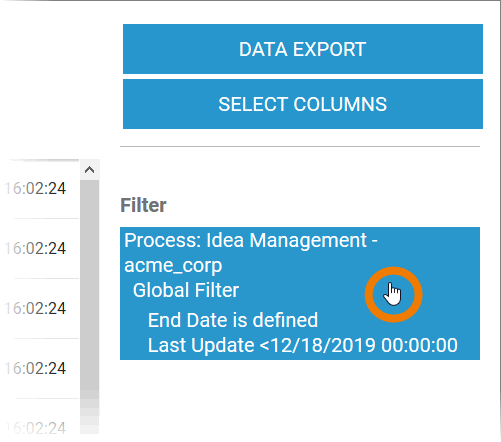501x442 pixels.
Task: Click the empty area below filter box
Action: (300, 398)
